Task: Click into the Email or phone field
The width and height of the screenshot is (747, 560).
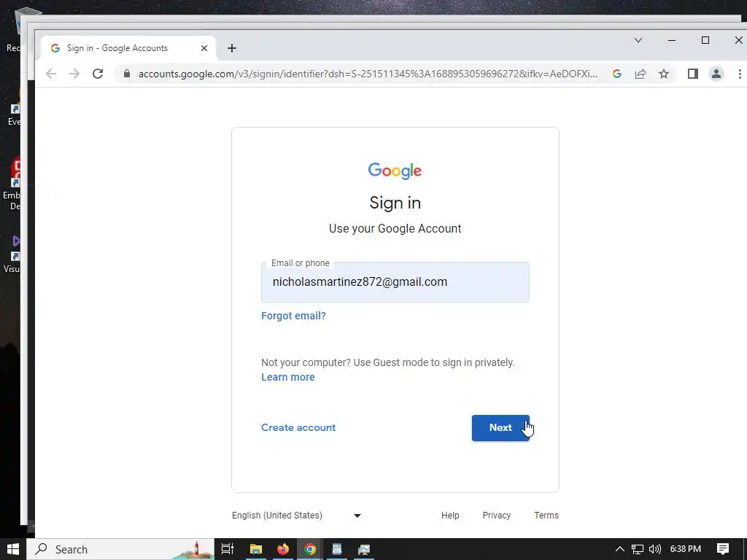Action: [x=395, y=282]
